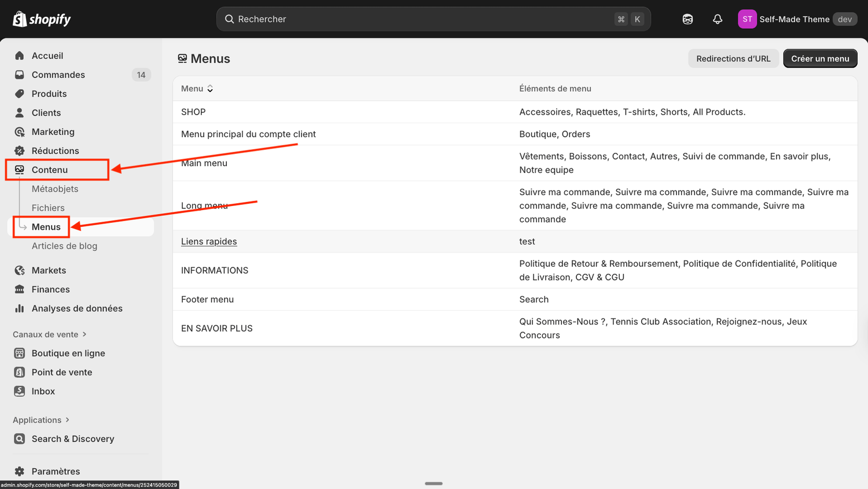Click the Analyses de données chart icon

[20, 308]
